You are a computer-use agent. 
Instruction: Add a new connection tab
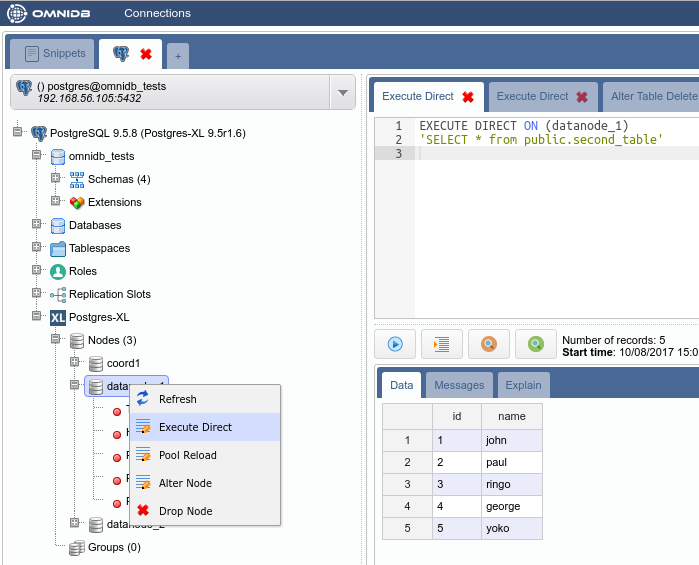pyautogui.click(x=177, y=56)
